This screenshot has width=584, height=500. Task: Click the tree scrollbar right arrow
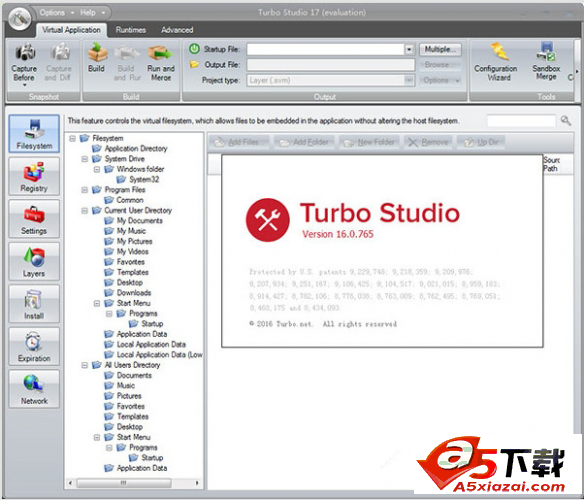click(x=197, y=483)
